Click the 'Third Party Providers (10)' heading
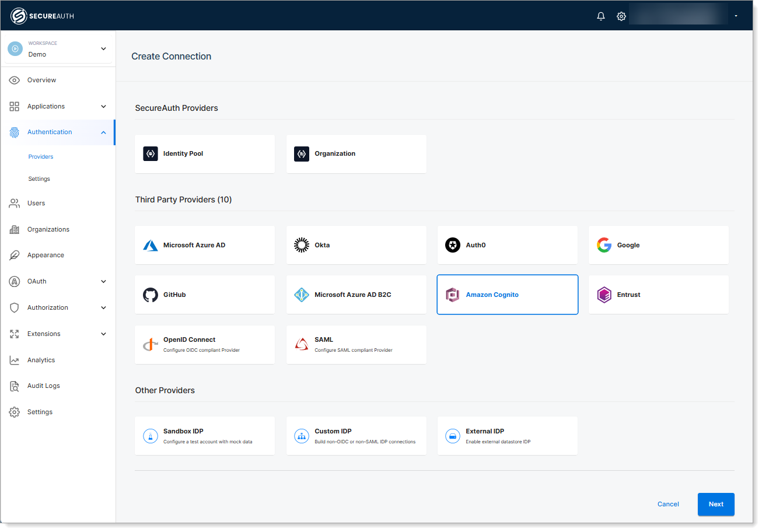Screen dimensions: 762x532 click(x=183, y=199)
